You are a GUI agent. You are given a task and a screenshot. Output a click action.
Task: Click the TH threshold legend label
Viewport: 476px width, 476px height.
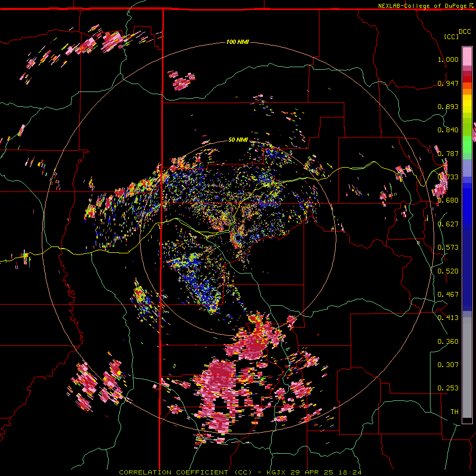point(454,412)
